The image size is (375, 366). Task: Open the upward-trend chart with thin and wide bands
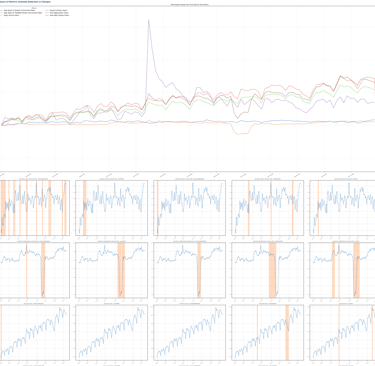coord(267,332)
